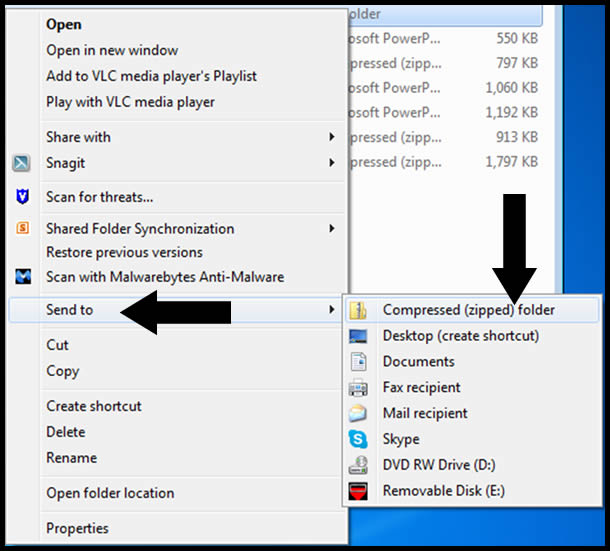The height and width of the screenshot is (551, 610).
Task: Select Compressed (zipped) folder
Action: [x=469, y=310]
